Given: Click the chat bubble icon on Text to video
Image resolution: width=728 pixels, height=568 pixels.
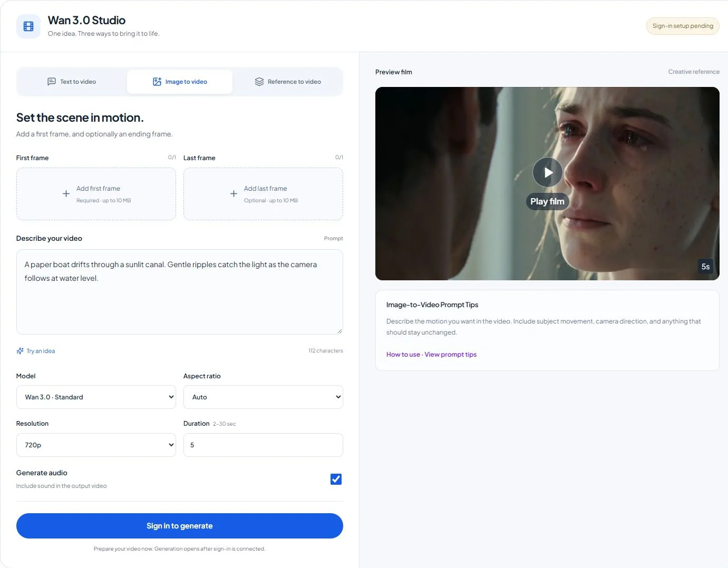Looking at the screenshot, I should click(x=52, y=82).
